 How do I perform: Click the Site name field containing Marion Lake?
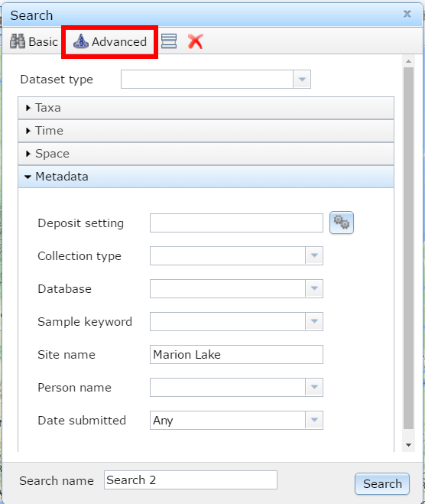[x=236, y=355]
